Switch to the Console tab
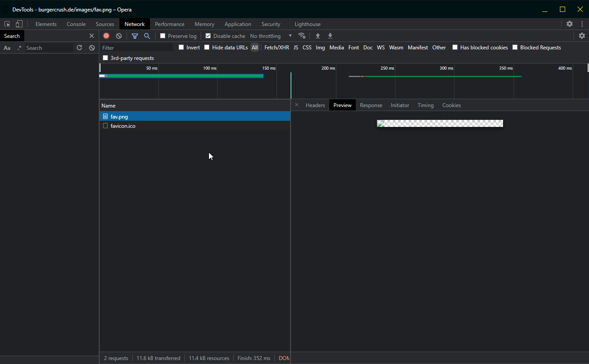 [x=76, y=24]
